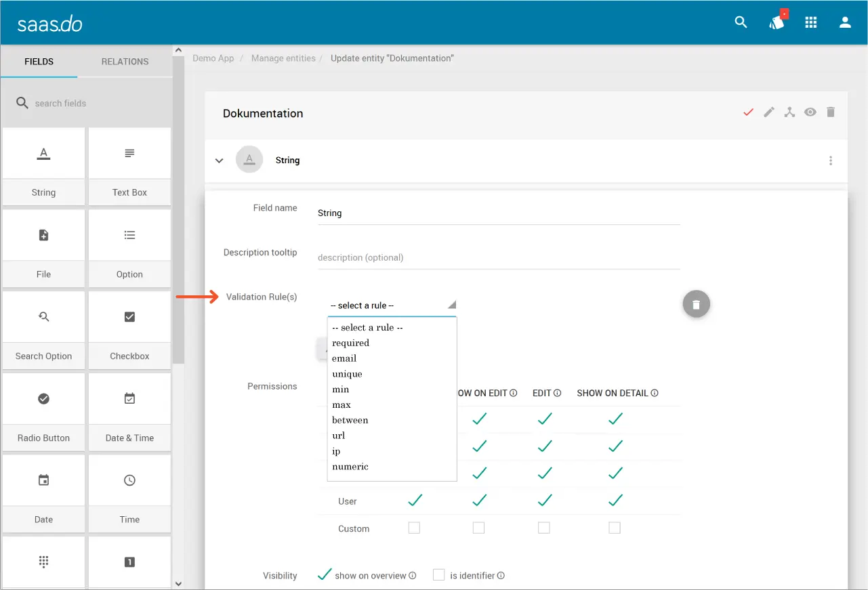Collapse the String field chevron
Image resolution: width=868 pixels, height=590 pixels.
[x=219, y=161]
